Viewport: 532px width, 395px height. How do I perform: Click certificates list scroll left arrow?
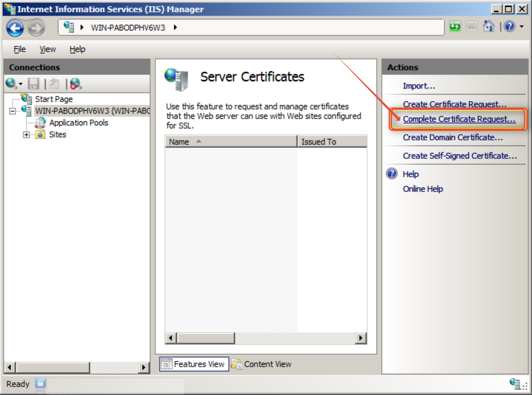171,338
